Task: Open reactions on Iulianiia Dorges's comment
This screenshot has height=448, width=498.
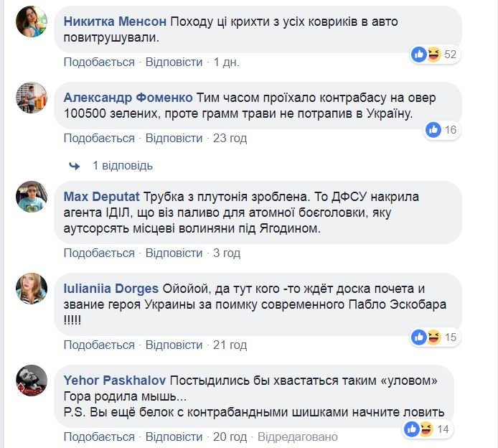Action: tap(434, 337)
